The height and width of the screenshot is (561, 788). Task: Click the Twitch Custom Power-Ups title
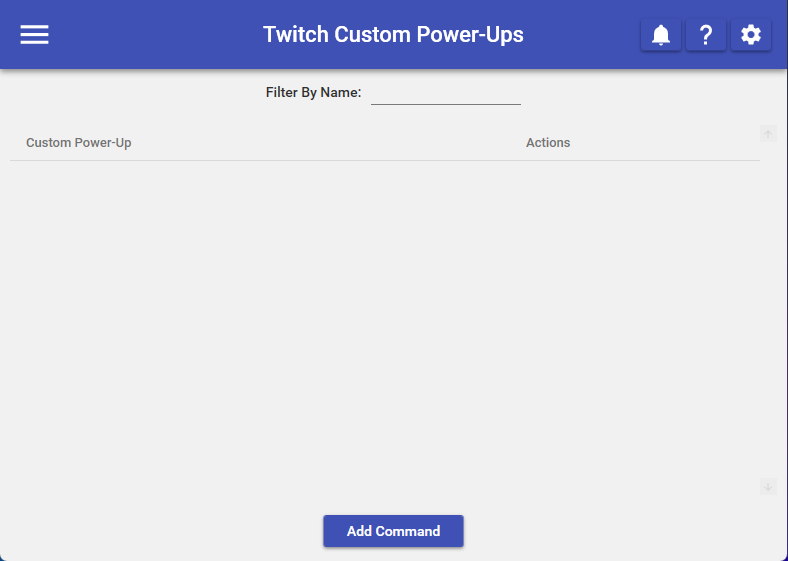(393, 35)
